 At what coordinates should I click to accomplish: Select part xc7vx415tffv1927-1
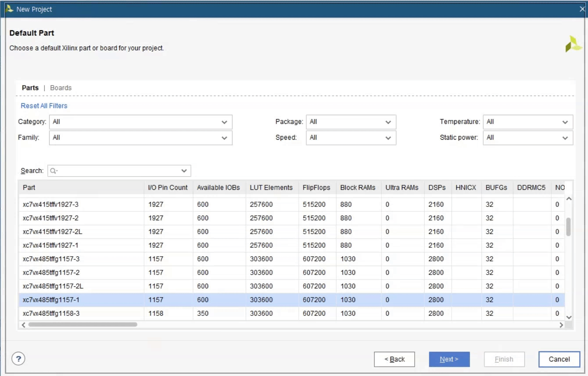pos(291,245)
